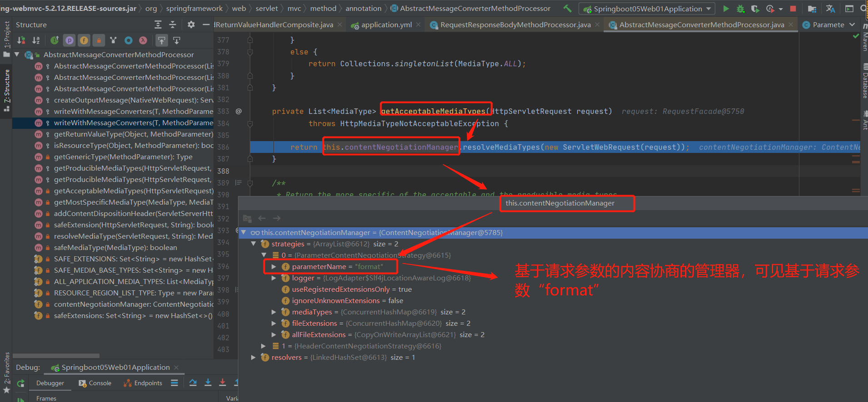Click Step Over blue arrow icon
The height and width of the screenshot is (402, 868).
click(x=193, y=383)
